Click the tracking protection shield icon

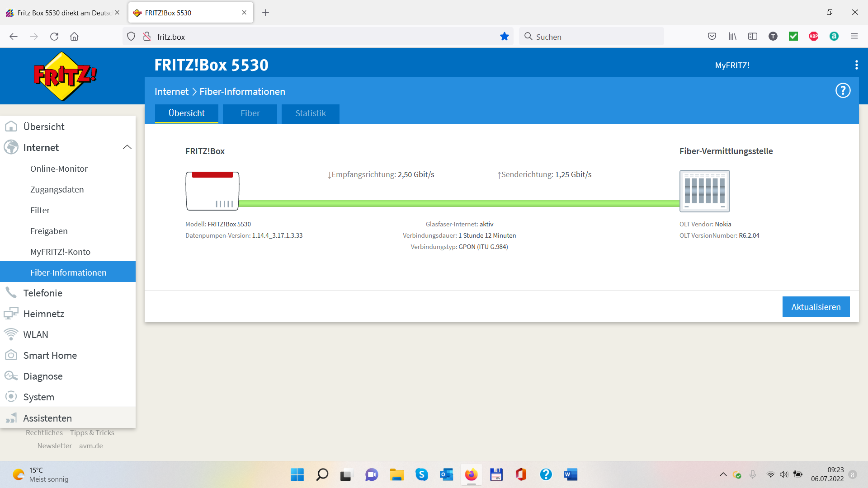tap(131, 37)
